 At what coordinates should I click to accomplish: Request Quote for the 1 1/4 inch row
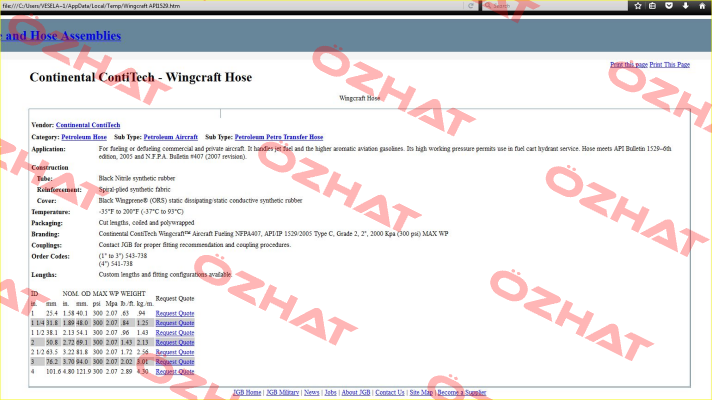coord(175,323)
